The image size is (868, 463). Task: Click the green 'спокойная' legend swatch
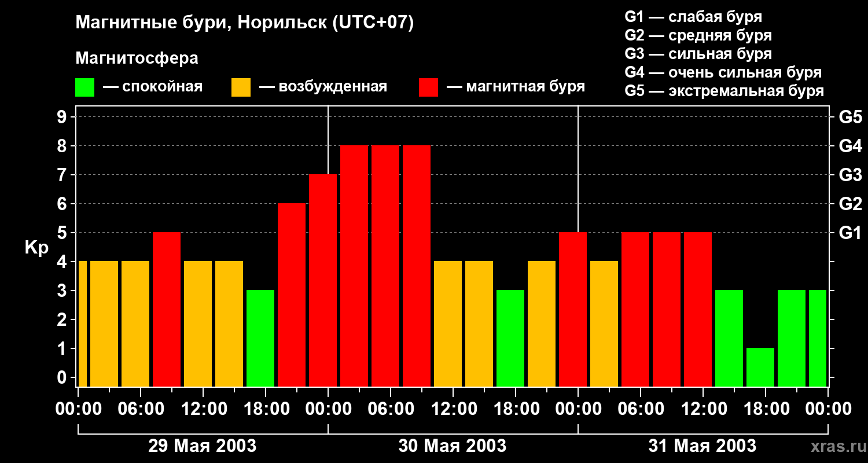coord(84,87)
